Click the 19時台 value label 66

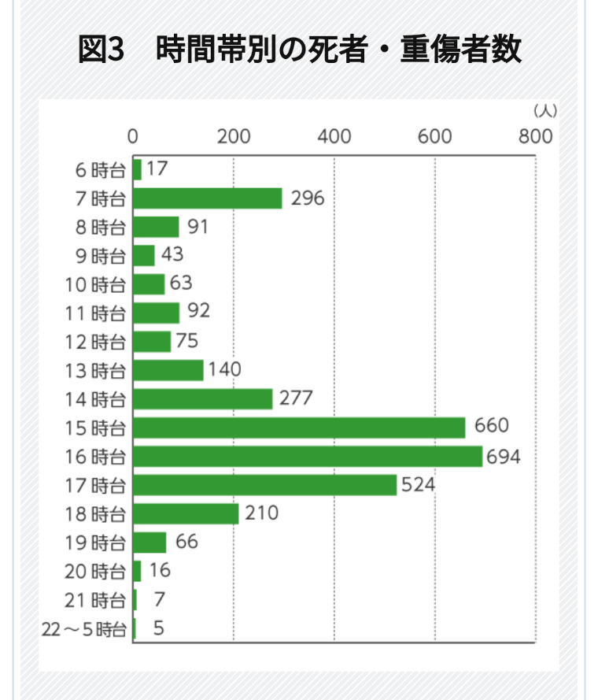[x=186, y=542]
